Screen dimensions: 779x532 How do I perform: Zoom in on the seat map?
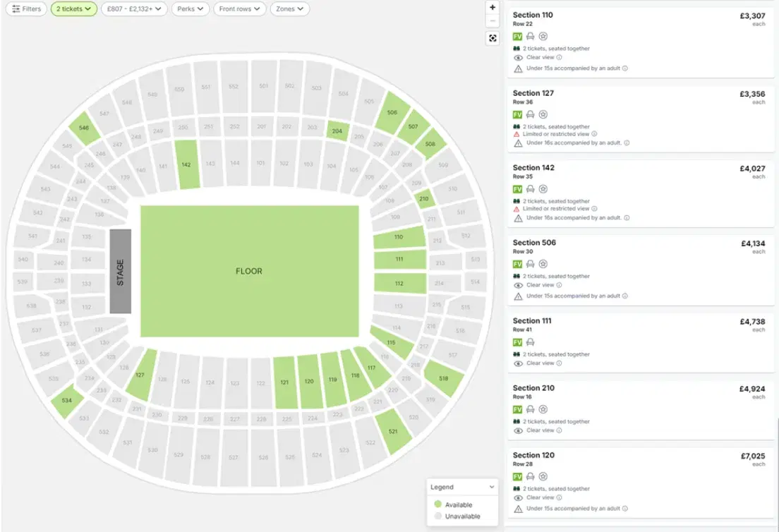tap(493, 7)
